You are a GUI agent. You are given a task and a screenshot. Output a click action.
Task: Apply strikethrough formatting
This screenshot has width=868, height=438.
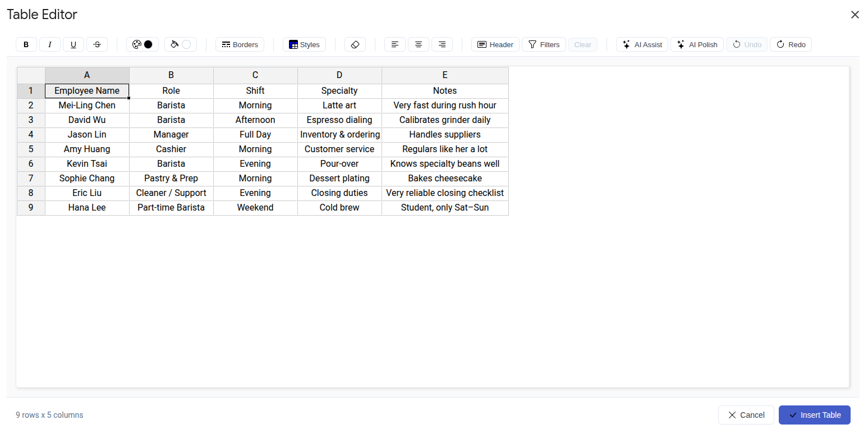97,44
